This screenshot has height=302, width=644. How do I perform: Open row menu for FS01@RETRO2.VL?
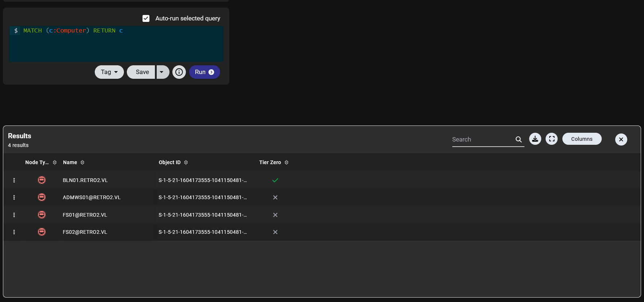coord(14,215)
